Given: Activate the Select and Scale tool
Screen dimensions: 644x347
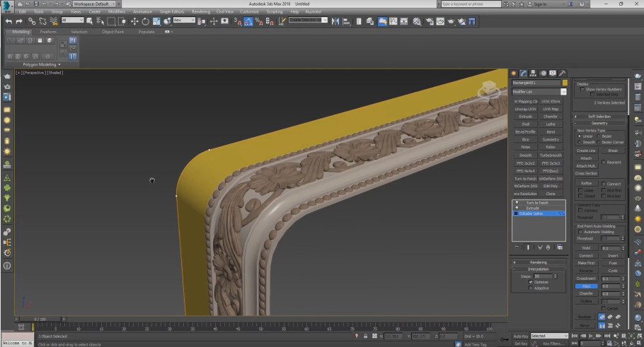Looking at the screenshot, I should click(x=156, y=21).
